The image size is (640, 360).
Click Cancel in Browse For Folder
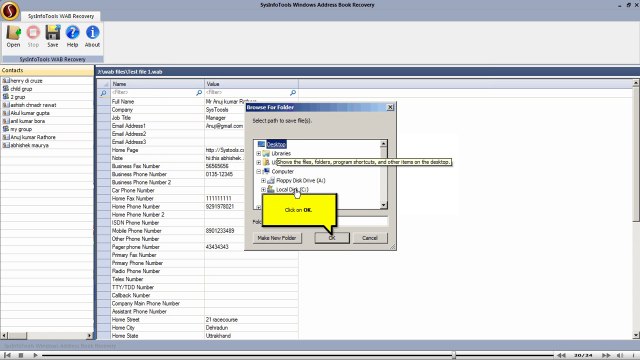pos(369,238)
